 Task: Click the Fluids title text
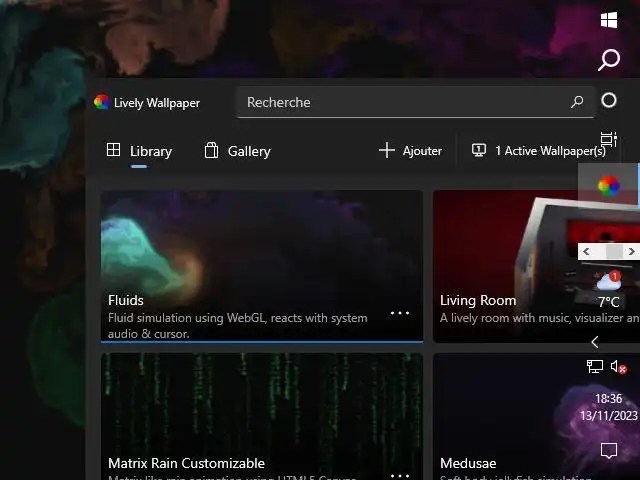[126, 300]
